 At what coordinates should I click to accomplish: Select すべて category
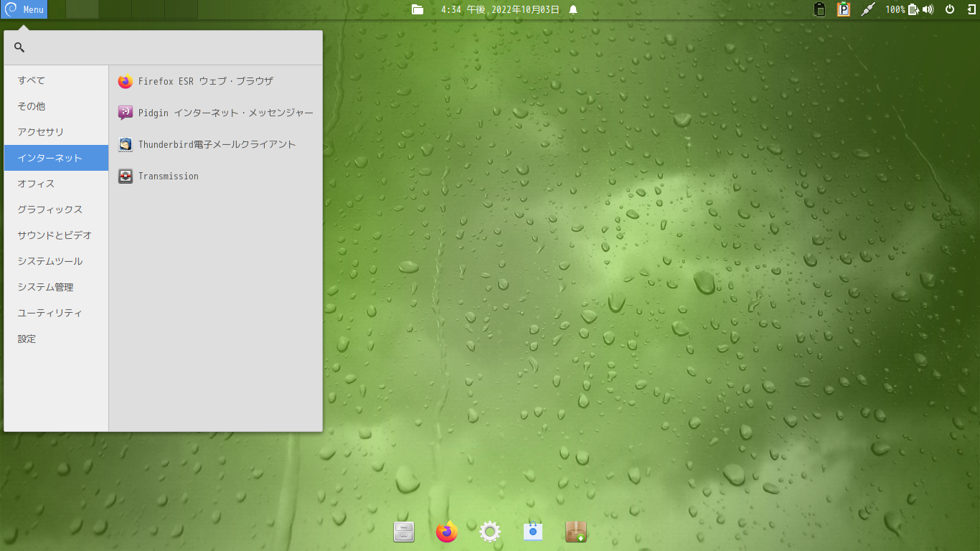click(56, 80)
